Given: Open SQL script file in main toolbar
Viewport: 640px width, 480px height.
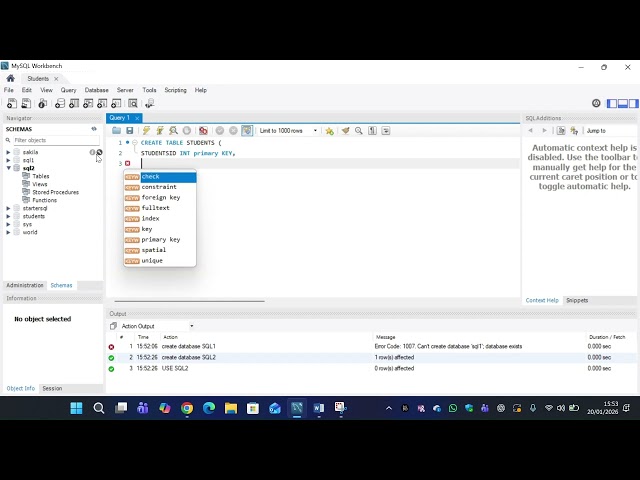Looking at the screenshot, I should click(x=26, y=103).
